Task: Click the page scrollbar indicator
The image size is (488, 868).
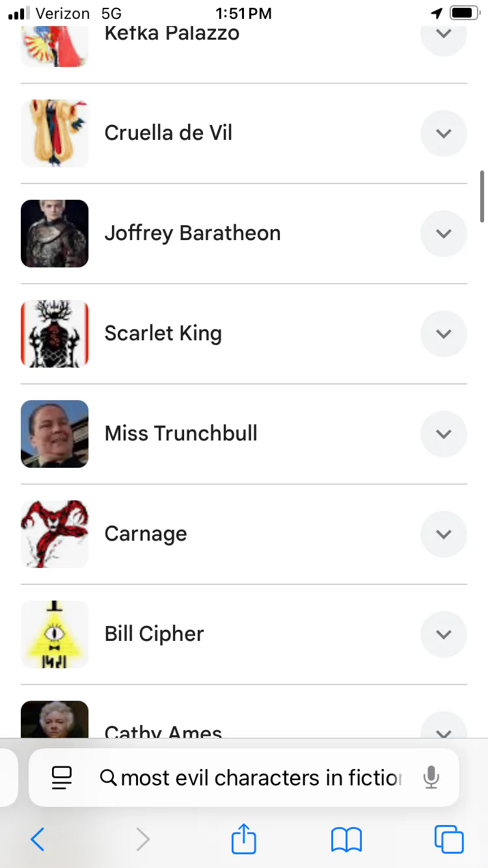Action: pyautogui.click(x=482, y=195)
